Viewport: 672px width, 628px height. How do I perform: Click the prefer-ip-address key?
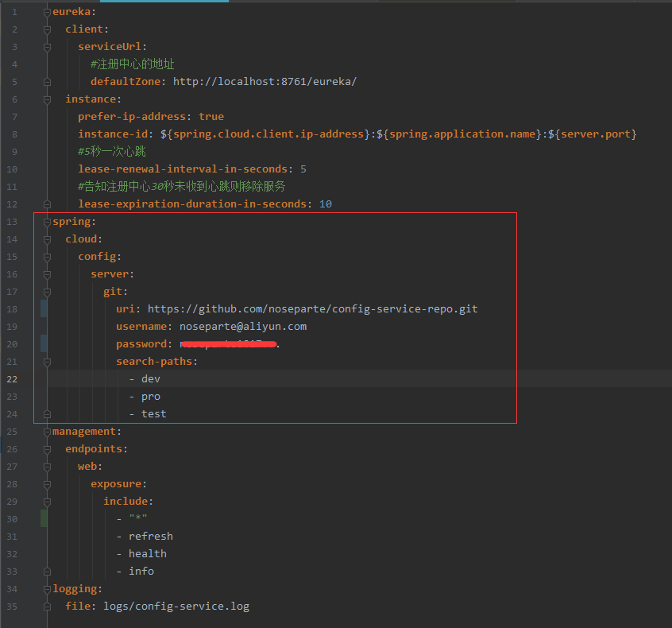(x=132, y=117)
